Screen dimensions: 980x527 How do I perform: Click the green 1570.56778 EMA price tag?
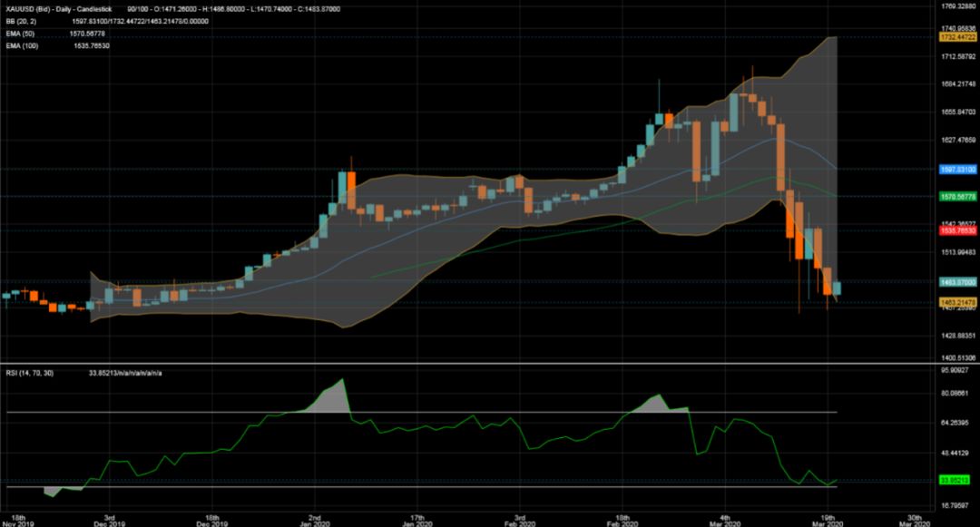click(958, 196)
